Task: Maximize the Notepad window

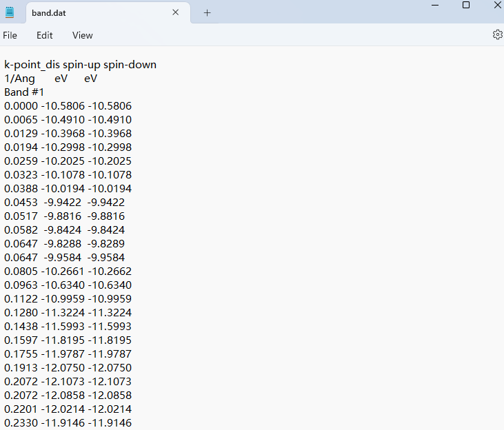Action: point(466,6)
